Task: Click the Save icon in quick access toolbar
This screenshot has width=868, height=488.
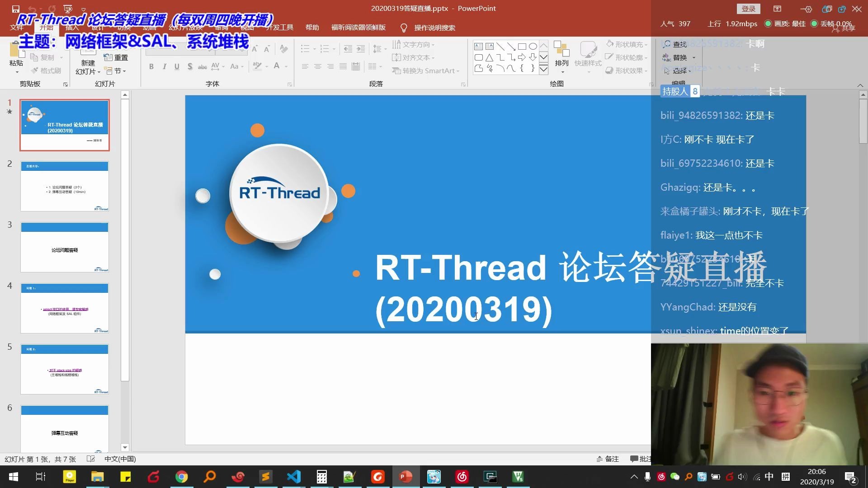Action: pos(15,9)
